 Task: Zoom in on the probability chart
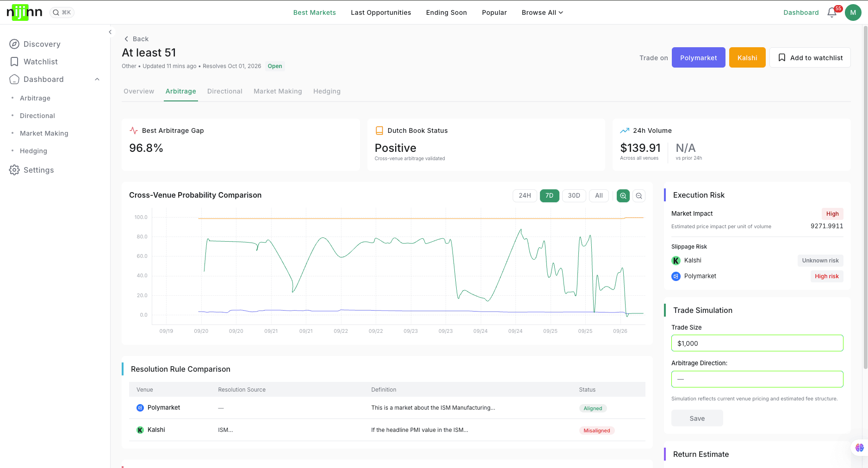tap(623, 196)
